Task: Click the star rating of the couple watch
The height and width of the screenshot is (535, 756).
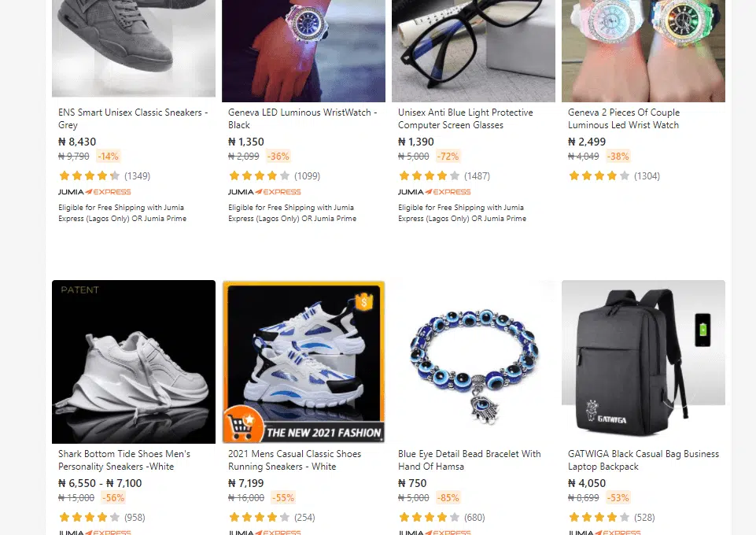Action: (599, 176)
